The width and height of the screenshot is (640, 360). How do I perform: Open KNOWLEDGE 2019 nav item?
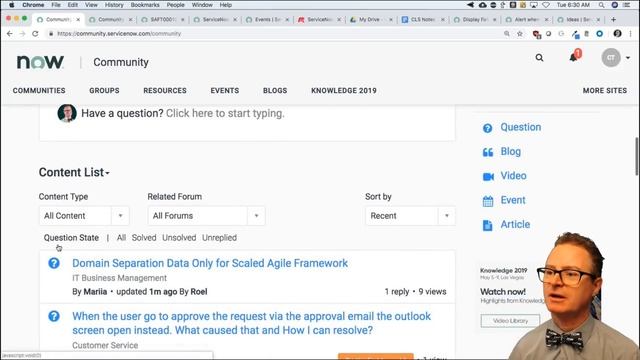coord(344,91)
